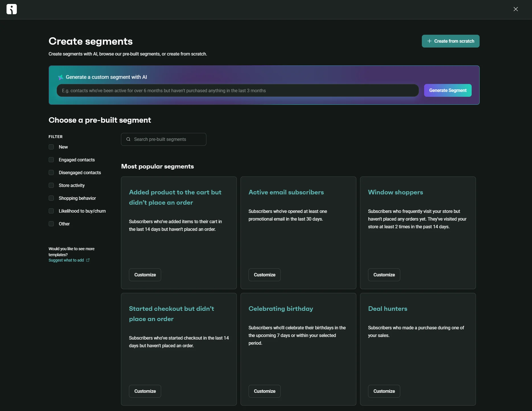Click the external link icon beside Suggest
532x411 pixels.
pos(88,260)
